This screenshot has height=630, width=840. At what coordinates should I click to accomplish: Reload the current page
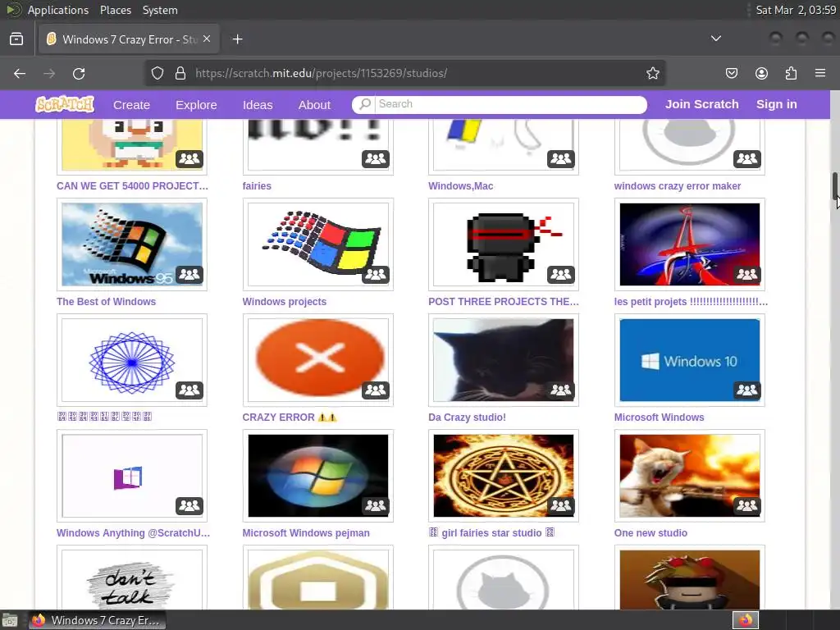[79, 73]
